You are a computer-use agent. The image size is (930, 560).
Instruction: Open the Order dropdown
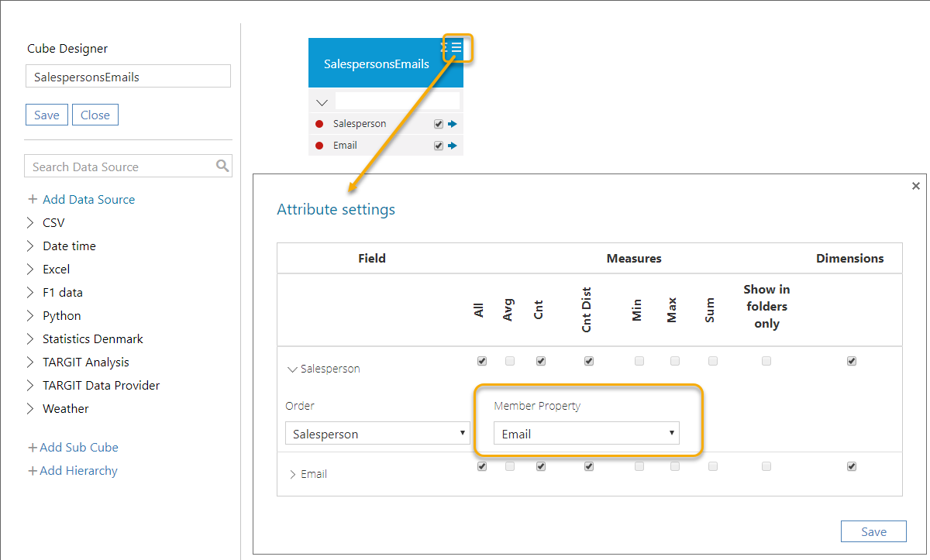pos(377,433)
